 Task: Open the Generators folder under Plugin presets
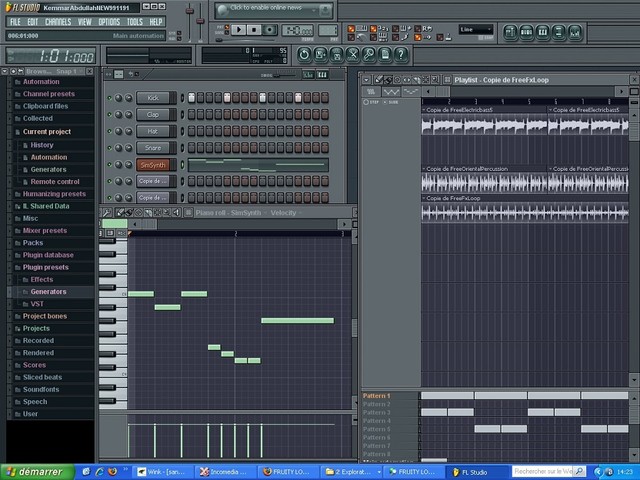48,291
